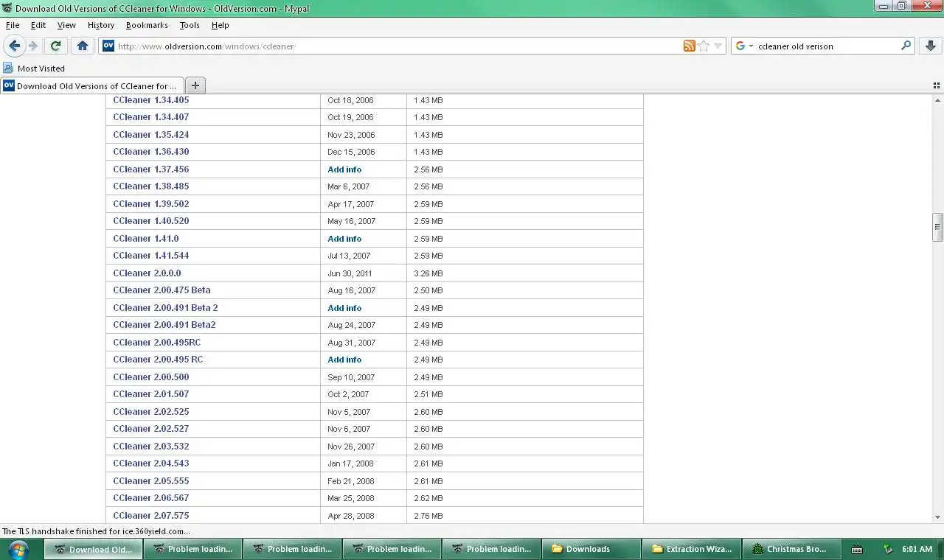This screenshot has height=560, width=944.
Task: Open the History menu
Action: tap(101, 25)
